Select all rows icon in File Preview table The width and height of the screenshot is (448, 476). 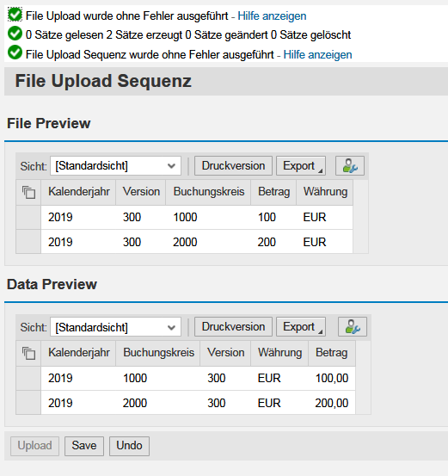[28, 192]
